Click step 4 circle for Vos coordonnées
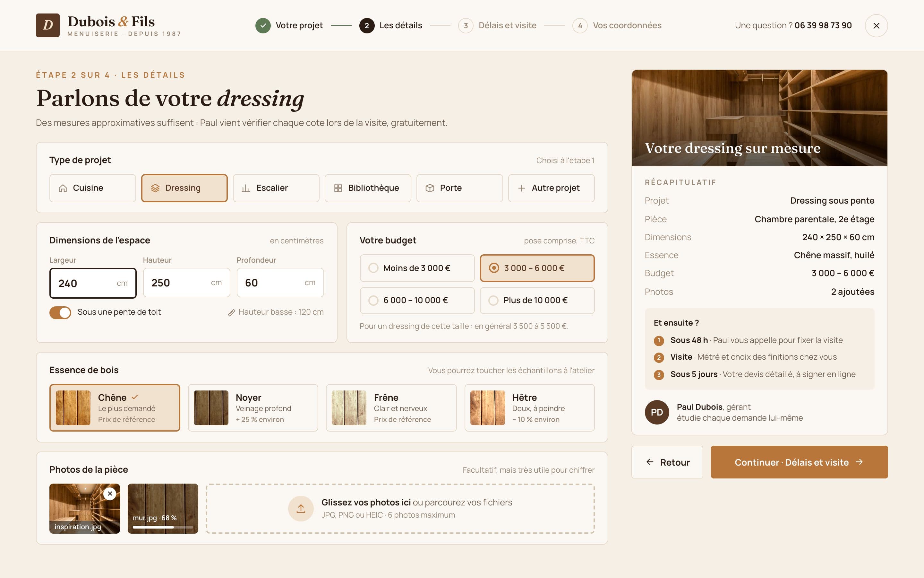Screen dimensions: 924x578 [580, 26]
